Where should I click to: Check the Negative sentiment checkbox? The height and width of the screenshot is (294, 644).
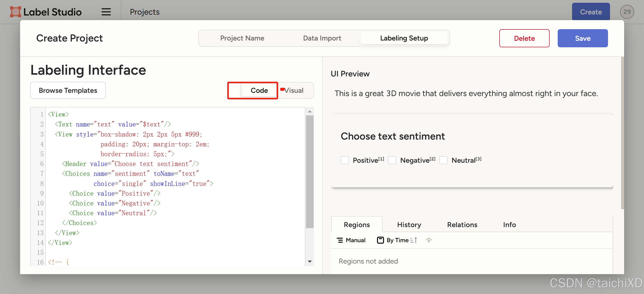pos(392,160)
